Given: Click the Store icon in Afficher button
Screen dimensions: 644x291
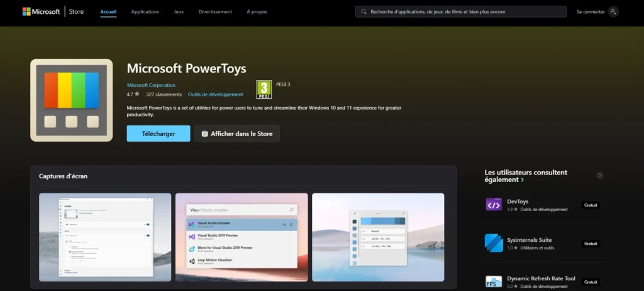Looking at the screenshot, I should click(204, 134).
